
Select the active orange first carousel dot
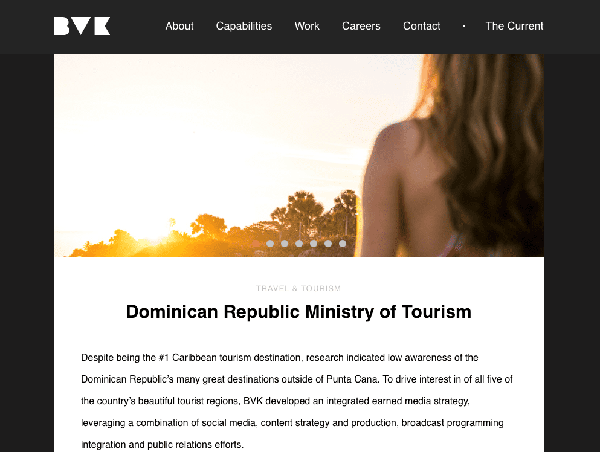tap(255, 243)
